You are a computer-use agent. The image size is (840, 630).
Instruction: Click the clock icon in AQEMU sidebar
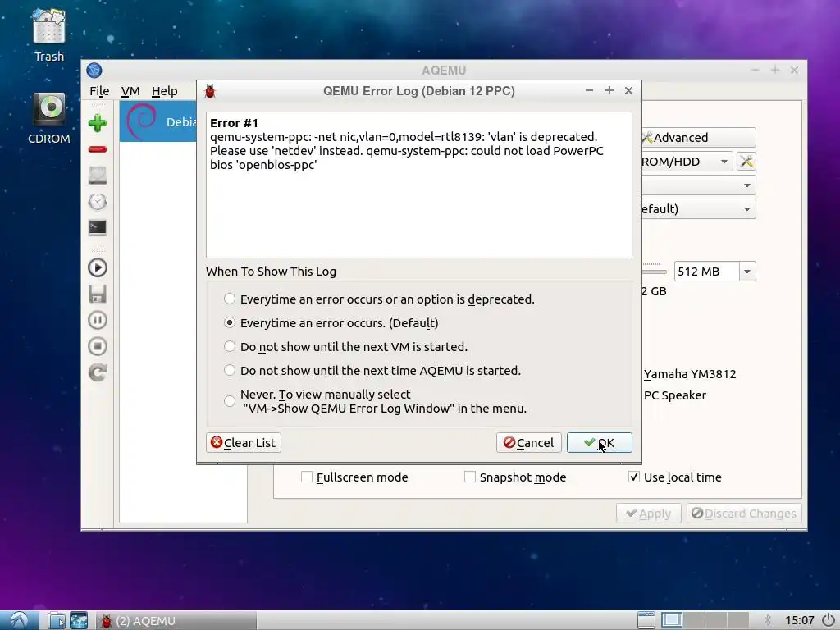[98, 202]
